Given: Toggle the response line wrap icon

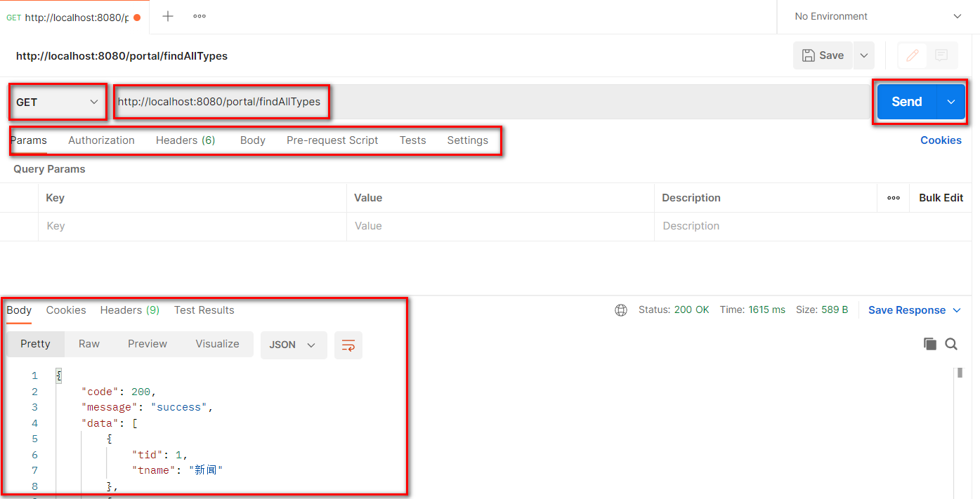Looking at the screenshot, I should 348,345.
